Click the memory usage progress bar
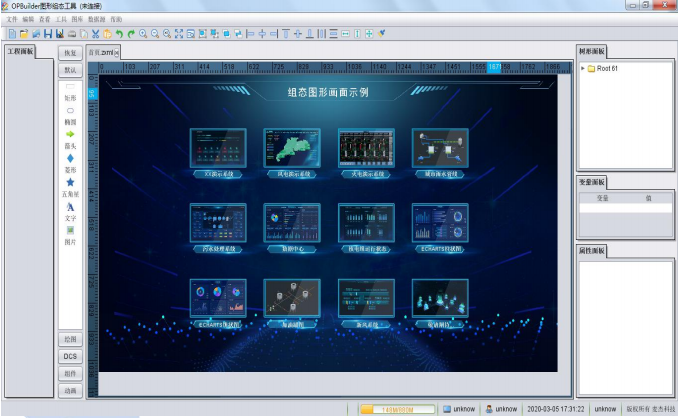This screenshot has width=681, height=418. (x=397, y=409)
